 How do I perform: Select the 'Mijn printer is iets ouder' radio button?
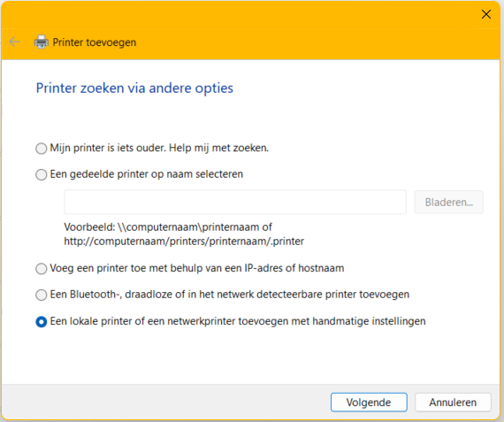42,149
